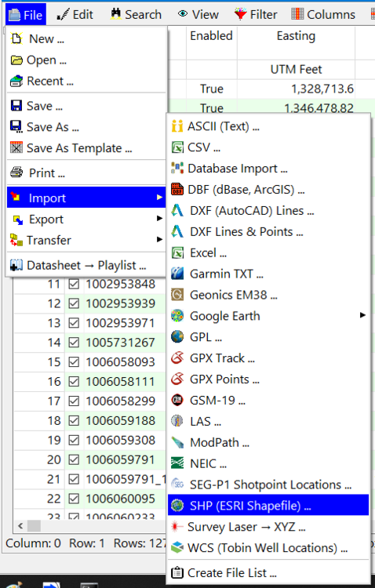Toggle the checkbox for row 17

(x=74, y=401)
